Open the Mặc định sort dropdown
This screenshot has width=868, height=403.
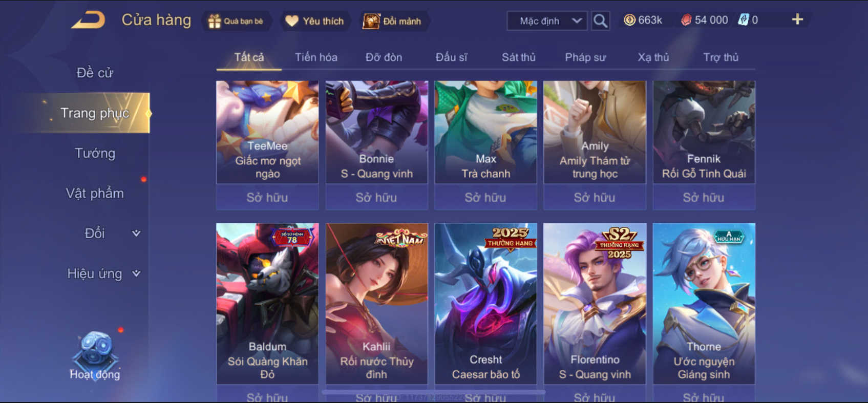click(x=547, y=21)
